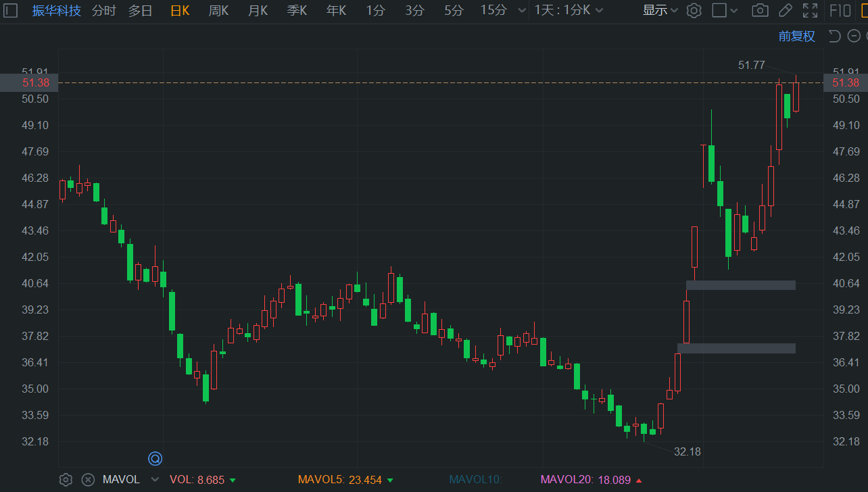Viewport: 868px width, 492px height.
Task: Toggle the left sidebar panel icon
Action: 11,10
